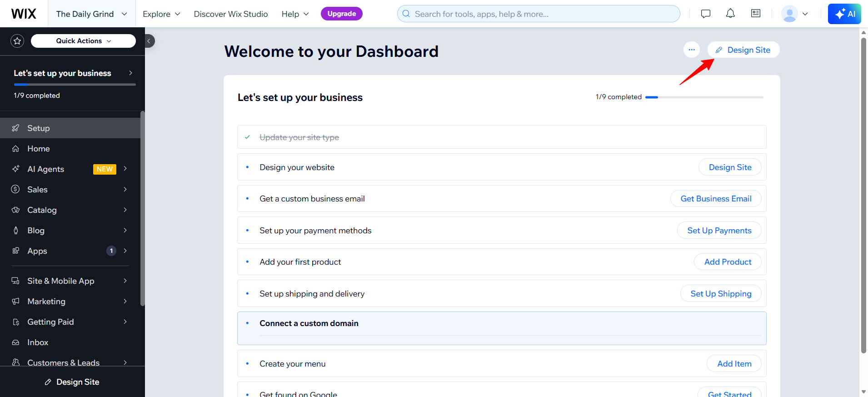This screenshot has height=397, width=868.
Task: Open the chat messages icon
Action: coord(705,14)
